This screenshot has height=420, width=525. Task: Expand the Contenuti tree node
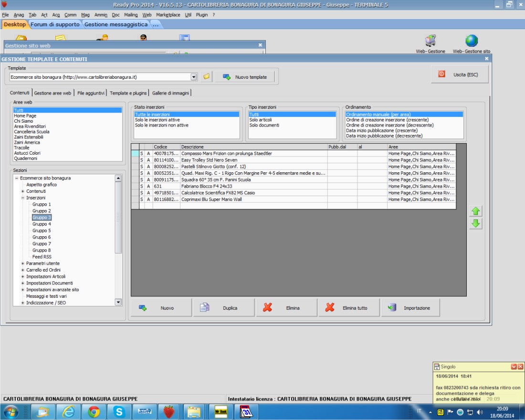tap(23, 191)
